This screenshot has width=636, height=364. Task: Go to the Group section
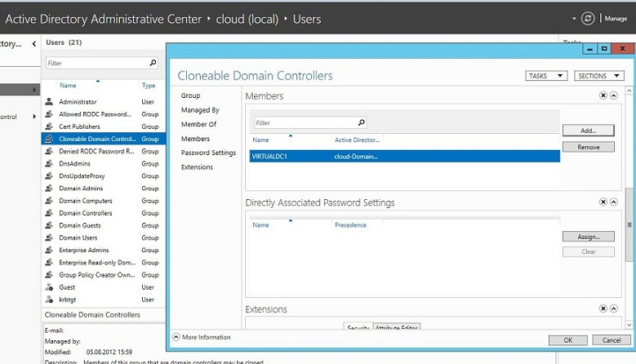tap(191, 95)
